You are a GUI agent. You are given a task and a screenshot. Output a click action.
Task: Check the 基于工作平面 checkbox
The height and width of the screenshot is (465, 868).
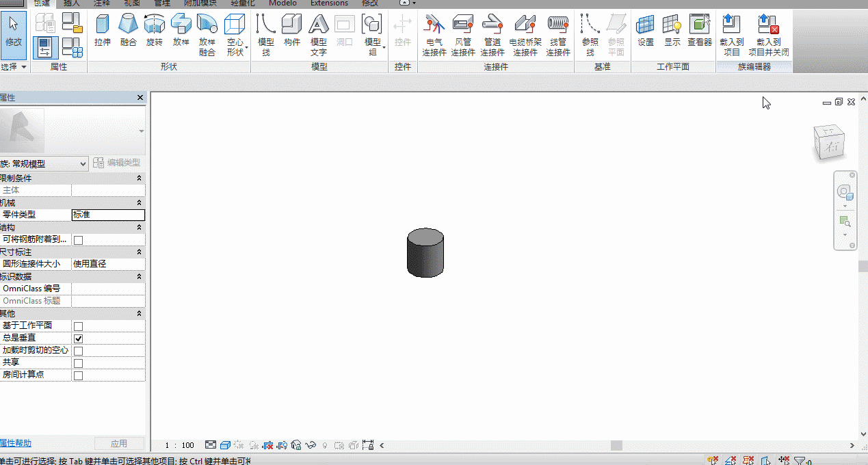point(78,326)
